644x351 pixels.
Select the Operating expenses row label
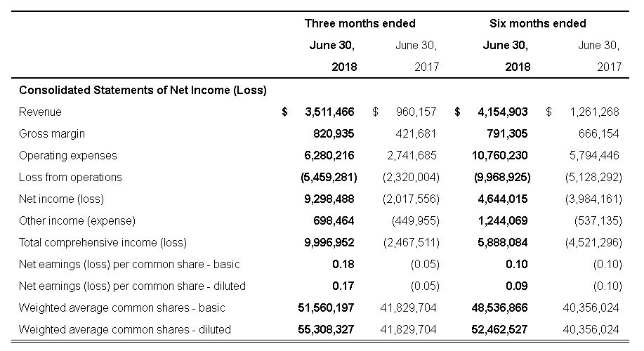68,155
